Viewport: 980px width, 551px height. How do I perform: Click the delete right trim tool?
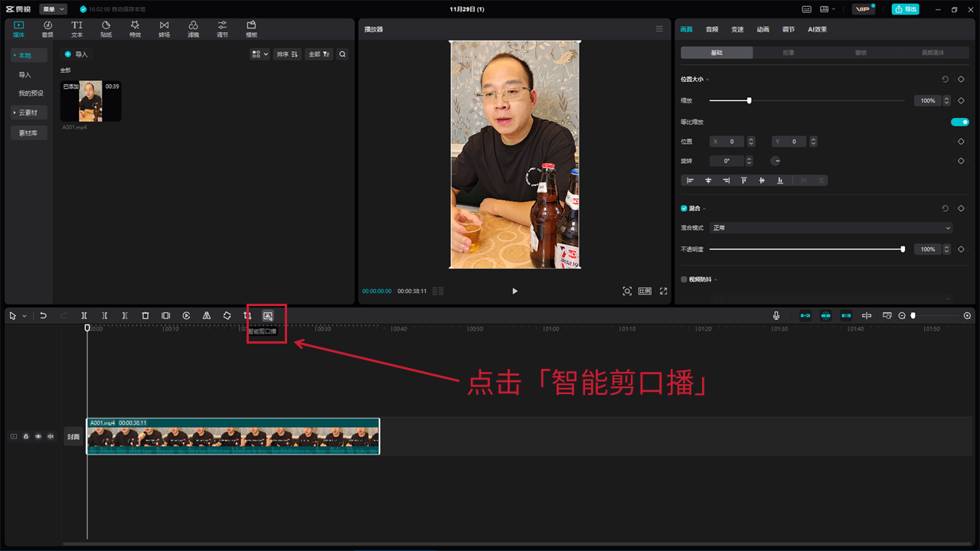click(125, 315)
